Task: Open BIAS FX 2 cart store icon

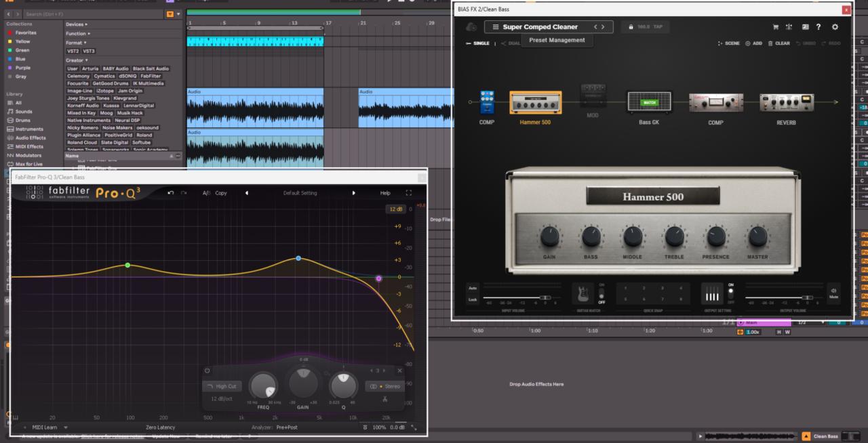Action: click(x=776, y=27)
